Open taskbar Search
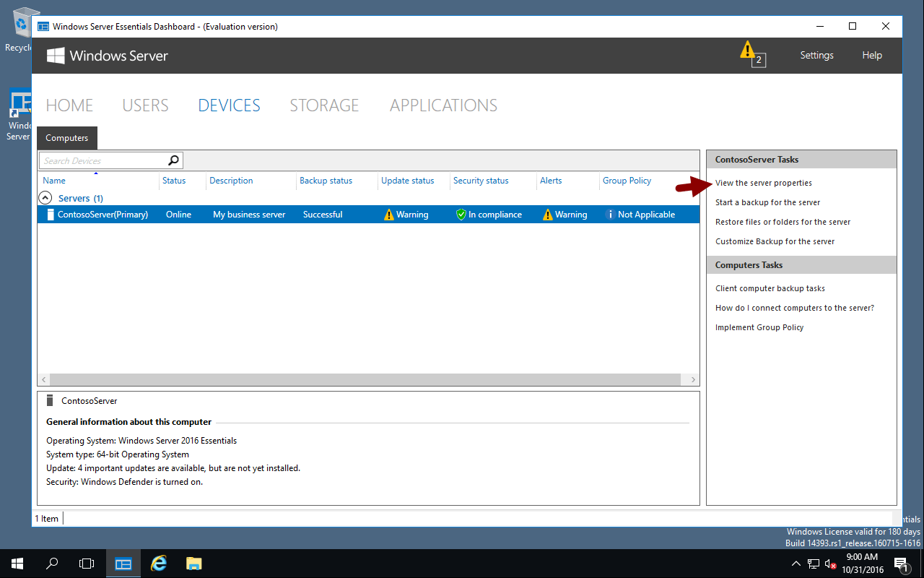This screenshot has height=578, width=924. click(52, 564)
